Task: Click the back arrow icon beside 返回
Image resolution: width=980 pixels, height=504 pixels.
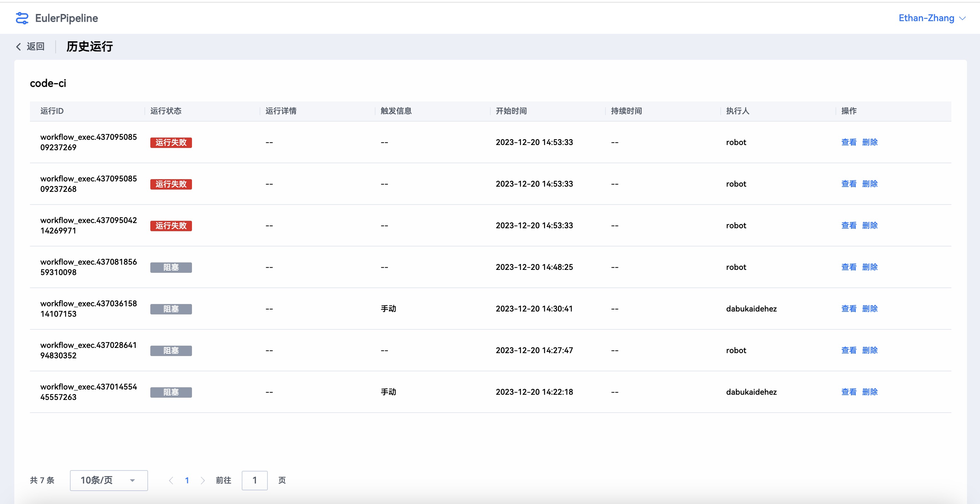Action: [x=18, y=47]
